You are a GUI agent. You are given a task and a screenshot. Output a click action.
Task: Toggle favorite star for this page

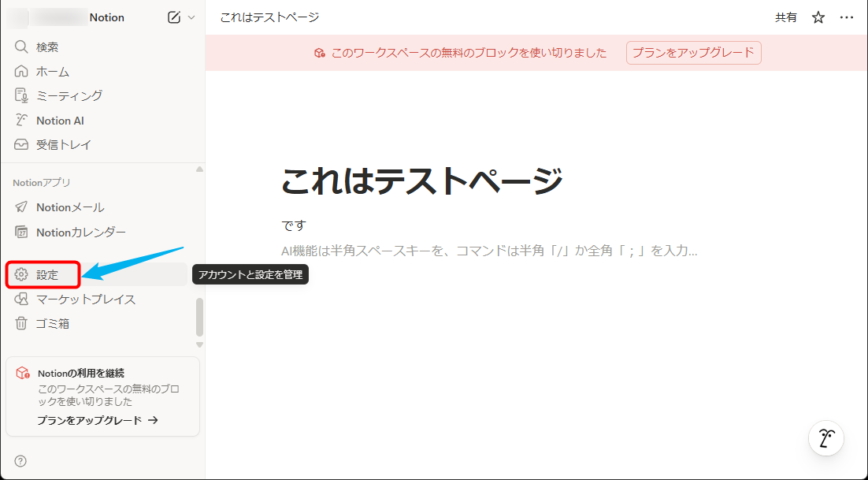(818, 17)
